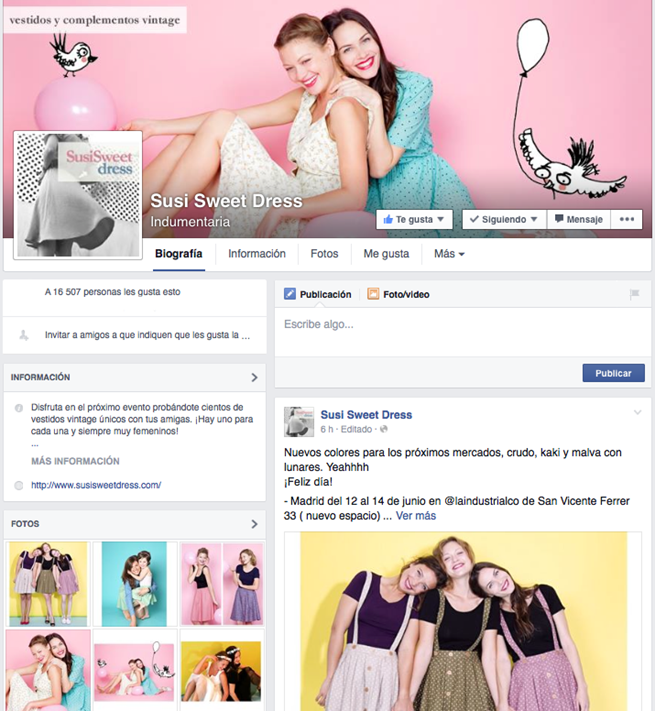Click the 16 507 personas likes text
Image resolution: width=655 pixels, height=711 pixels.
pyautogui.click(x=112, y=292)
